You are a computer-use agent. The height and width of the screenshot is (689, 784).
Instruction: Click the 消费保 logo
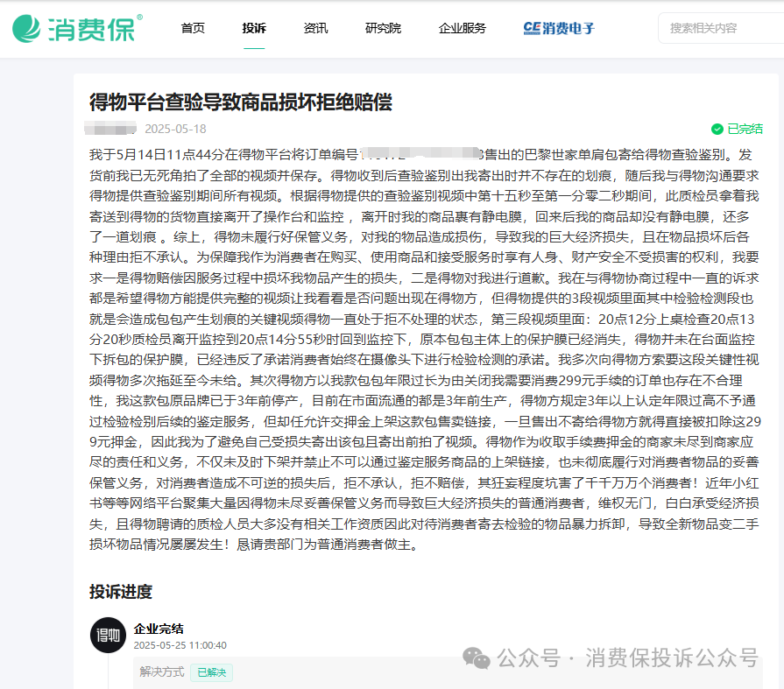(x=77, y=29)
